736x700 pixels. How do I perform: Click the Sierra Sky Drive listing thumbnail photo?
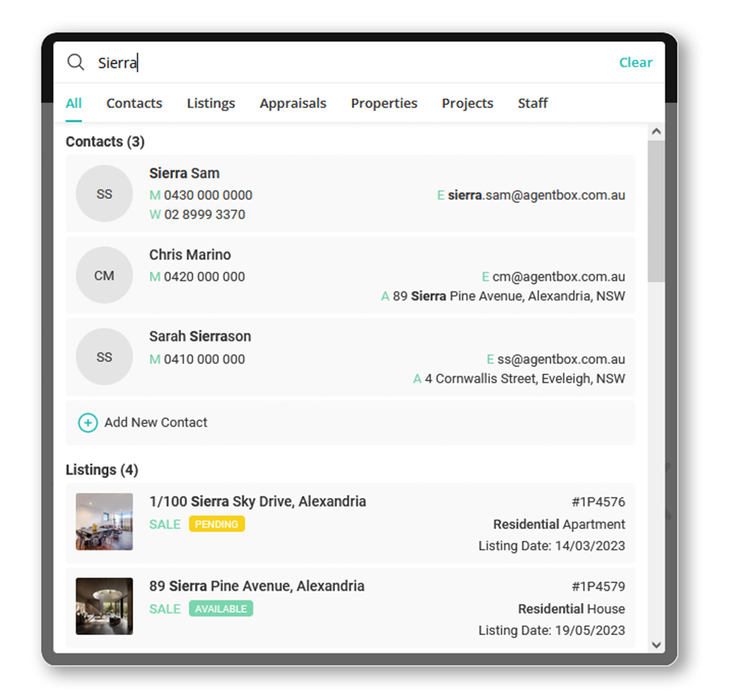[104, 521]
